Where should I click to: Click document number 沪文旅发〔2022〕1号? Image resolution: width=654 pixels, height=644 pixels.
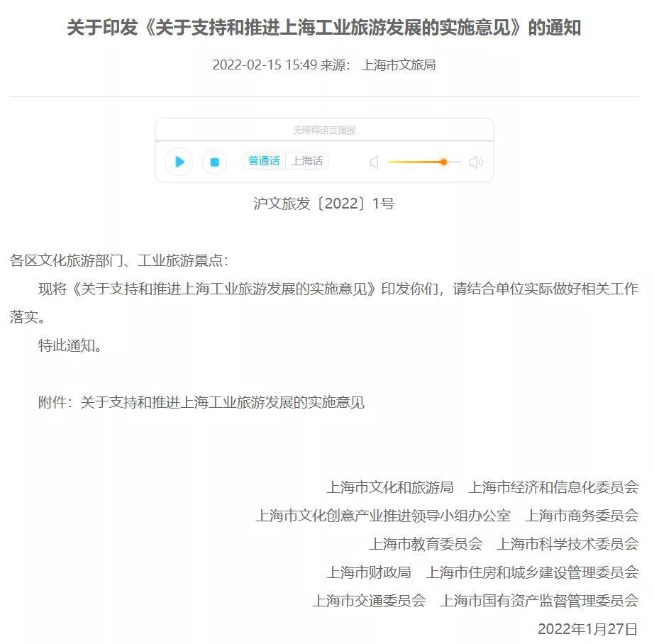pos(324,204)
